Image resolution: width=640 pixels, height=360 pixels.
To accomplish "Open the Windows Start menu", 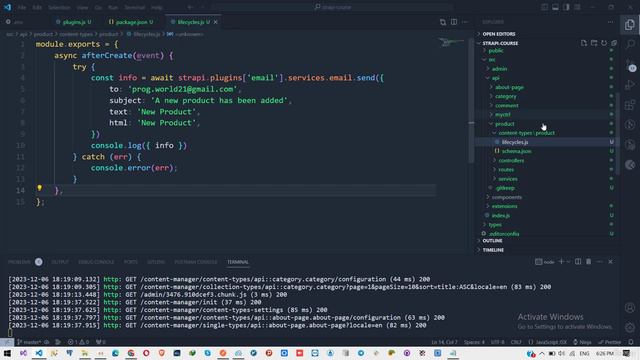I will [7, 353].
